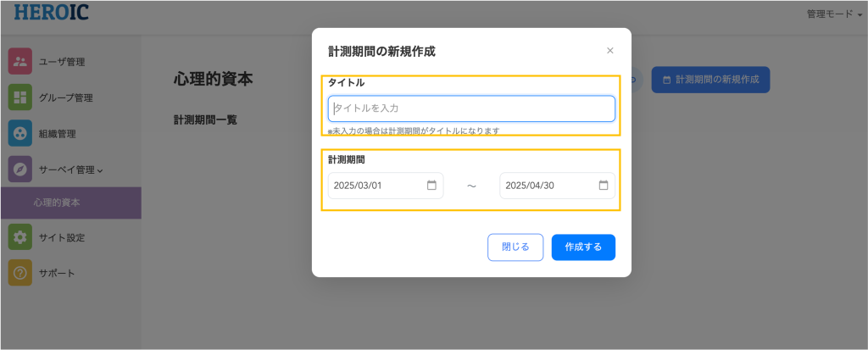Click the サイト設定 gear icon
The width and height of the screenshot is (868, 350).
tap(20, 237)
